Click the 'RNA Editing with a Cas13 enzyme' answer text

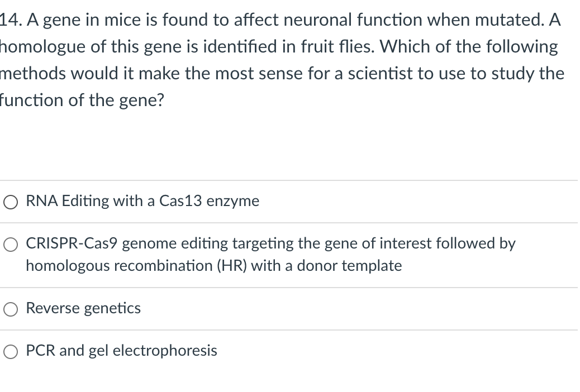pyautogui.click(x=142, y=201)
